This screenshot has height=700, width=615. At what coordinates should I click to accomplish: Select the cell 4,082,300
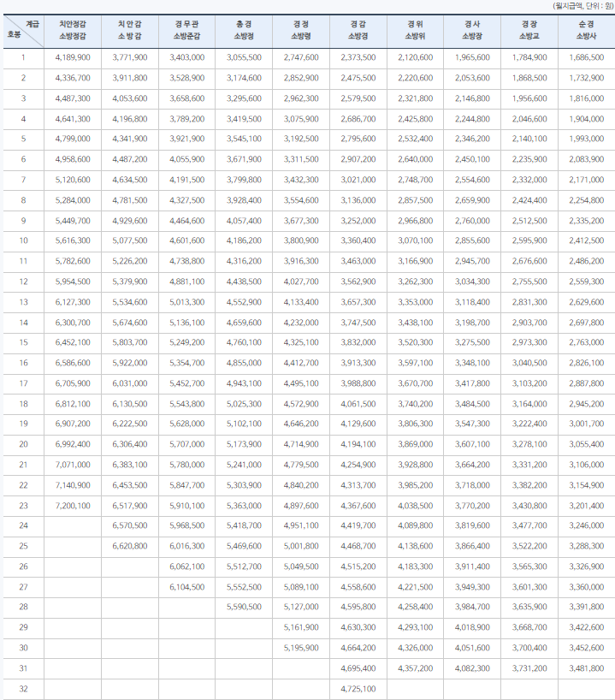[x=473, y=668]
